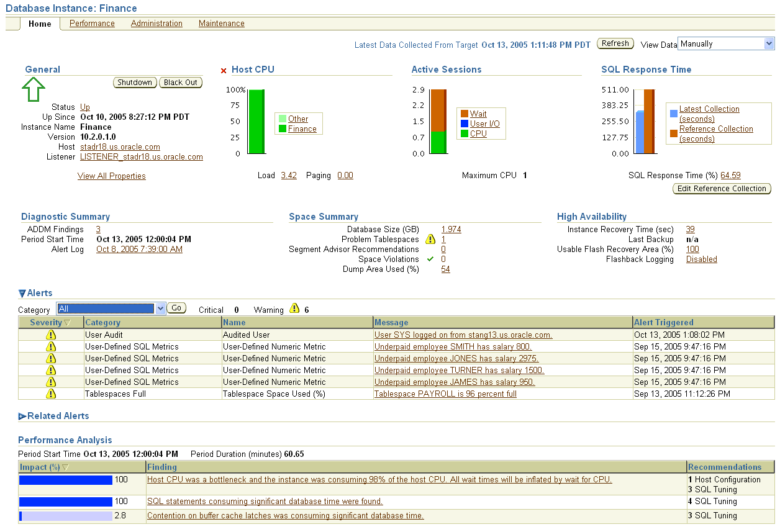Switch to the Performance tab
The image size is (780, 532).
91,24
